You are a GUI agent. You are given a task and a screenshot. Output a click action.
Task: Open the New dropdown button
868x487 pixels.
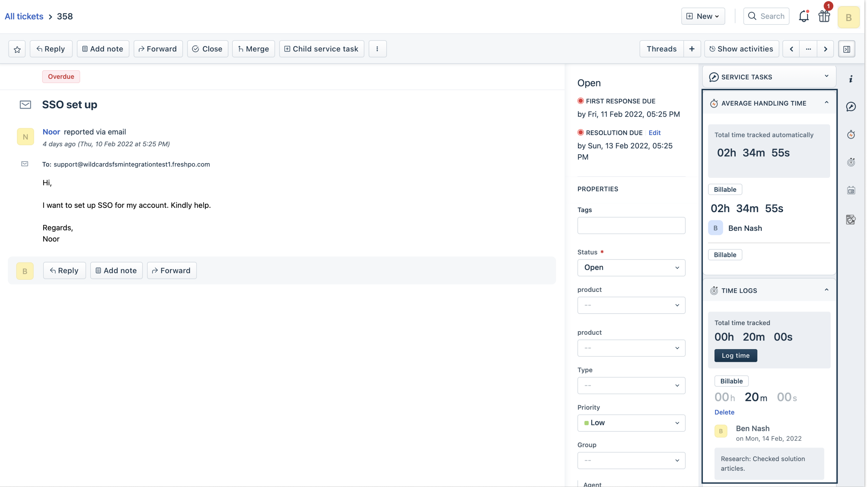pos(703,16)
